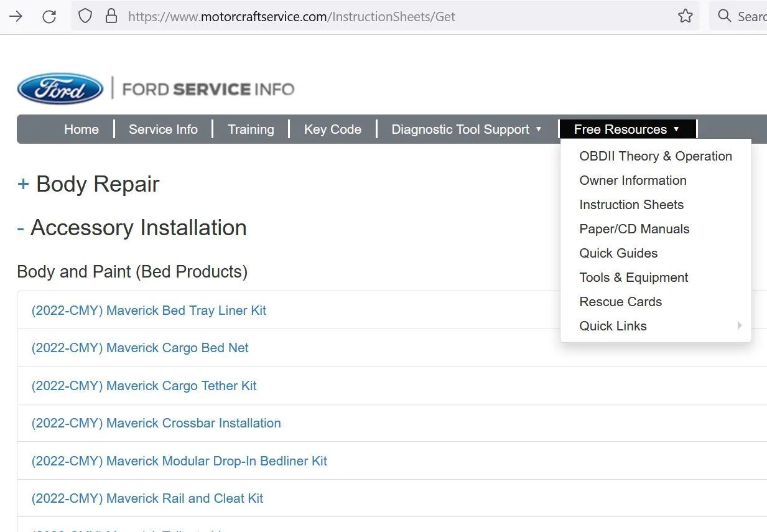Open Maverick Bed Tray Liner Kit link
The height and width of the screenshot is (532, 767).
coord(149,310)
